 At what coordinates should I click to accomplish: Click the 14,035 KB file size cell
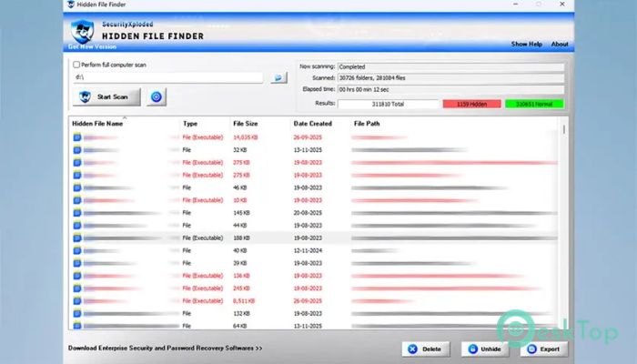(246, 137)
